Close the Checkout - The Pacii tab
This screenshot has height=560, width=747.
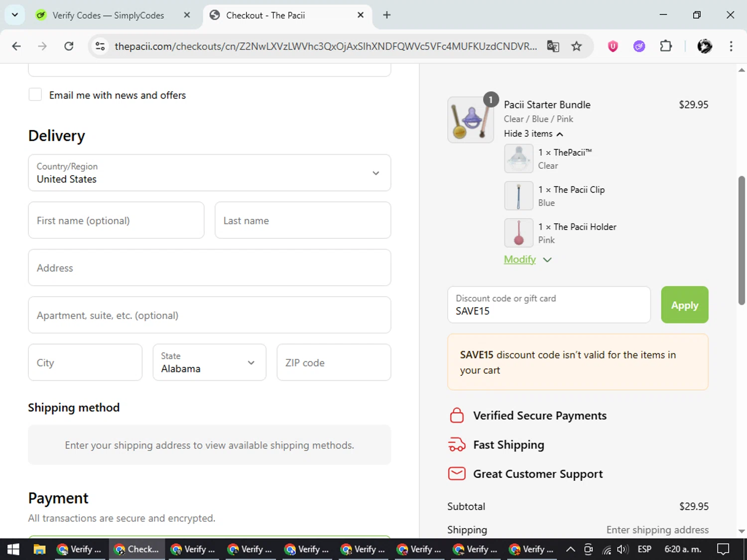pyautogui.click(x=361, y=15)
